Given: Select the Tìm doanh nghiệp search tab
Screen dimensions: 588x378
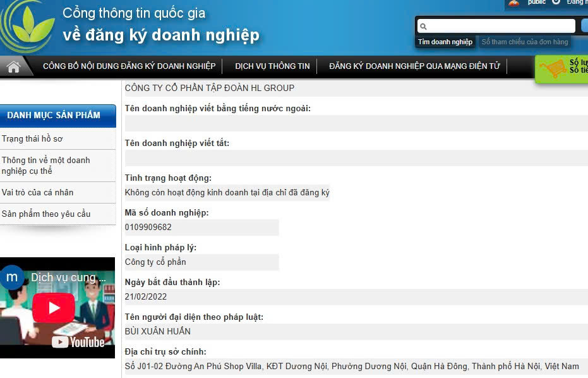Looking at the screenshot, I should point(445,42).
